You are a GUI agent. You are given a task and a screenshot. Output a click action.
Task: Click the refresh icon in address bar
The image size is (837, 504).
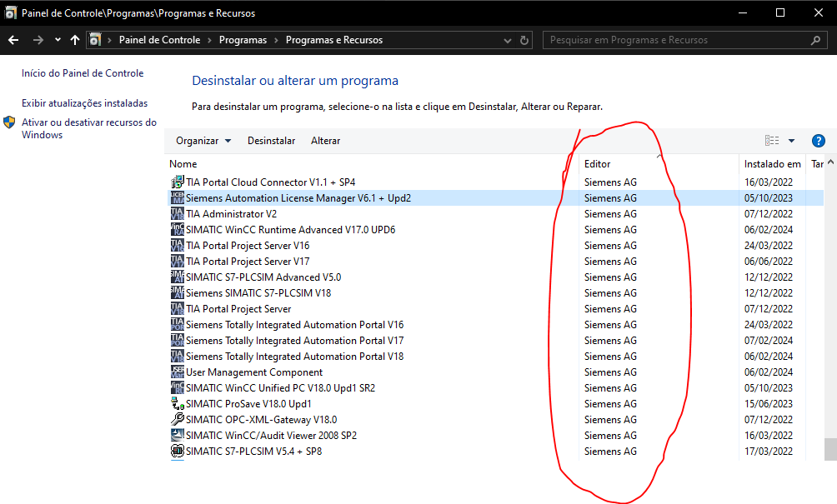524,40
